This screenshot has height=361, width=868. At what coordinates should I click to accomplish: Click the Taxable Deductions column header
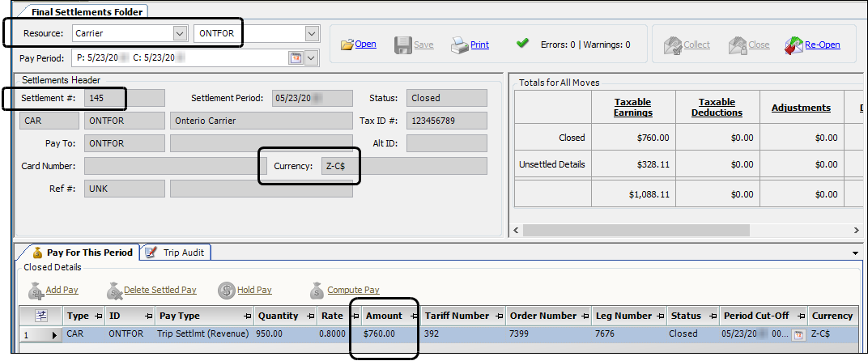(x=717, y=108)
